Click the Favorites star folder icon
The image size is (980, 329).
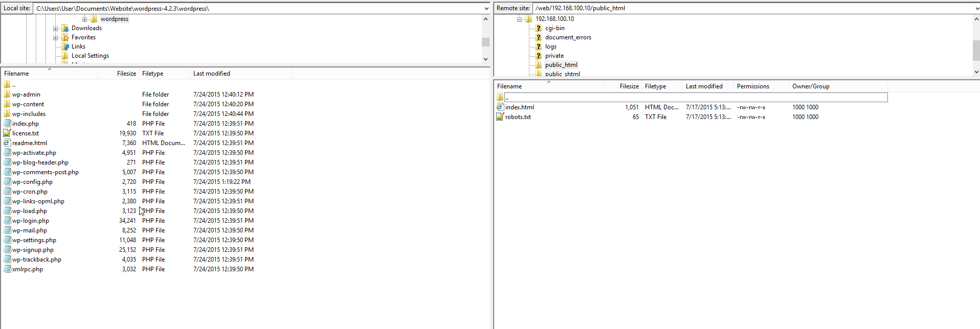point(65,37)
